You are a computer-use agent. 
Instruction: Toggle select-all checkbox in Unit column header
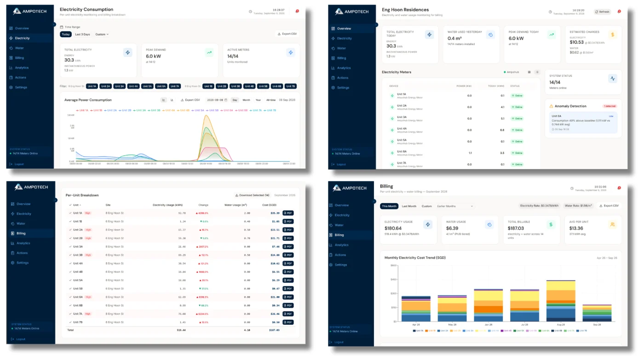(x=70, y=205)
